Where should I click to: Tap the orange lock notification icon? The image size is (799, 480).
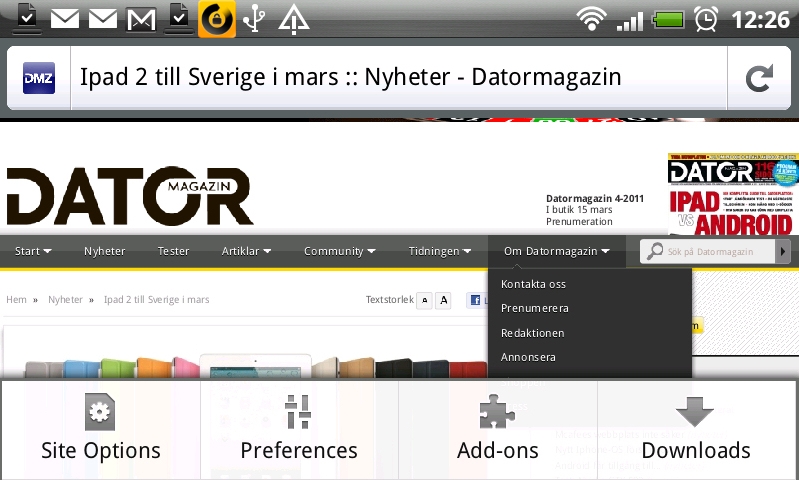pos(217,19)
